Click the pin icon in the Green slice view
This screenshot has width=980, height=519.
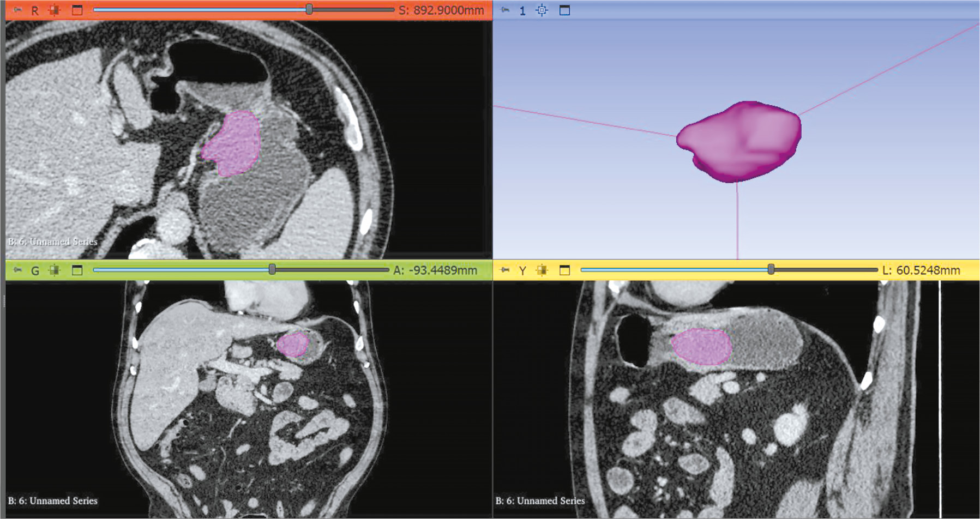click(17, 270)
